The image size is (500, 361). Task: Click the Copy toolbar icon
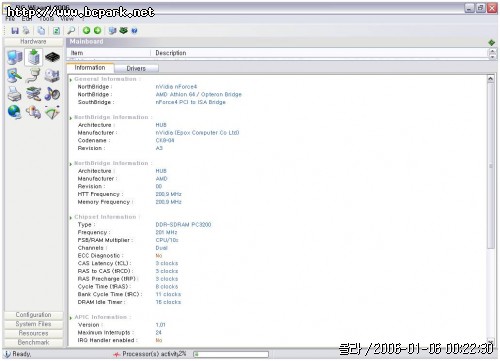pyautogui.click(x=41, y=31)
